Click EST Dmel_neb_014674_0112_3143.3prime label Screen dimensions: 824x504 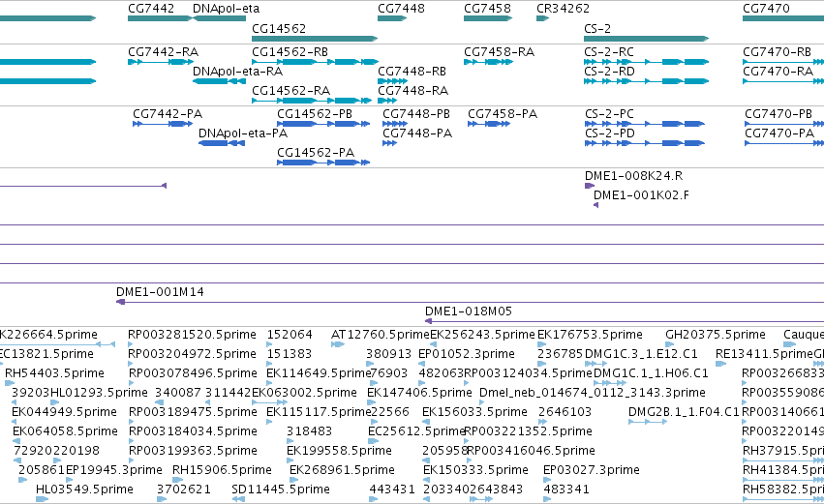click(593, 393)
